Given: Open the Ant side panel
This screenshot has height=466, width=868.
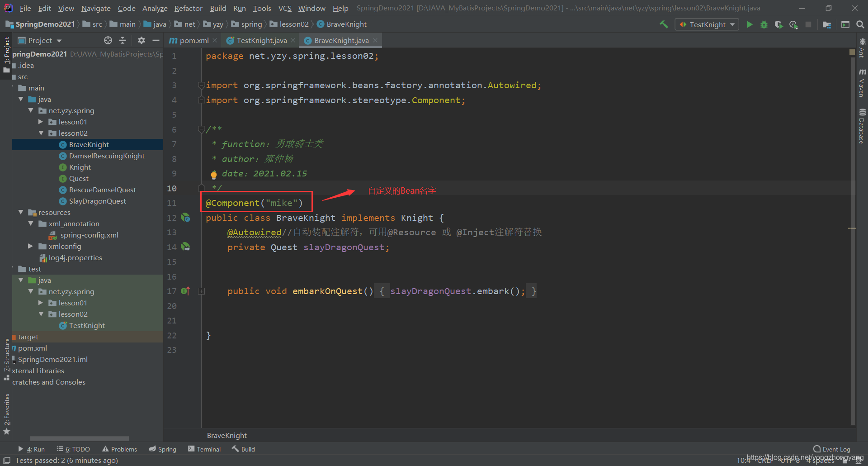Looking at the screenshot, I should 862,48.
